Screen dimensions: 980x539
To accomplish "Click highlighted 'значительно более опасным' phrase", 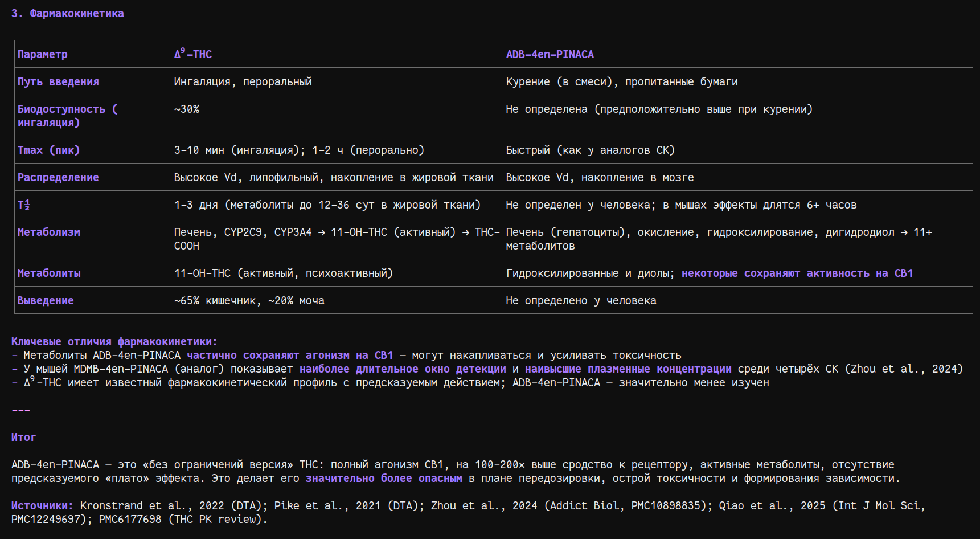I will [384, 479].
